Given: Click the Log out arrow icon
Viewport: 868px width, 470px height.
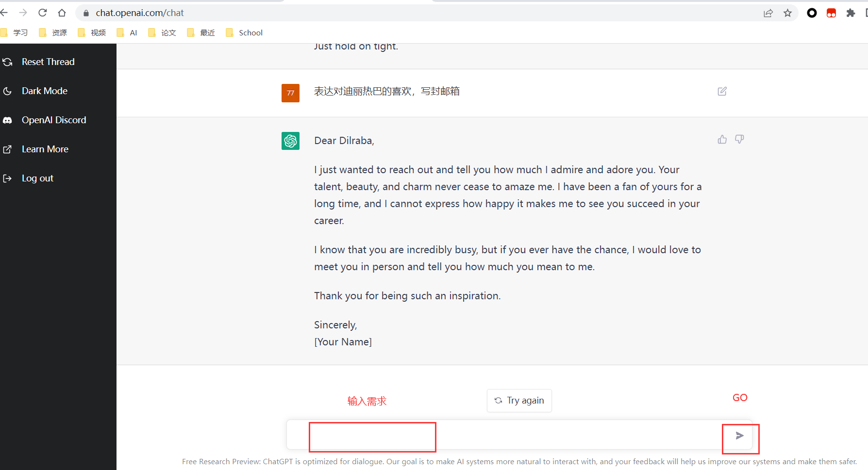Looking at the screenshot, I should tap(7, 178).
